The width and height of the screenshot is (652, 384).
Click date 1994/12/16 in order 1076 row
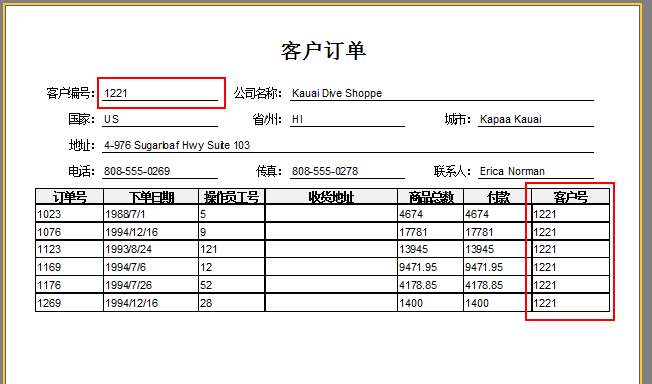pos(132,232)
